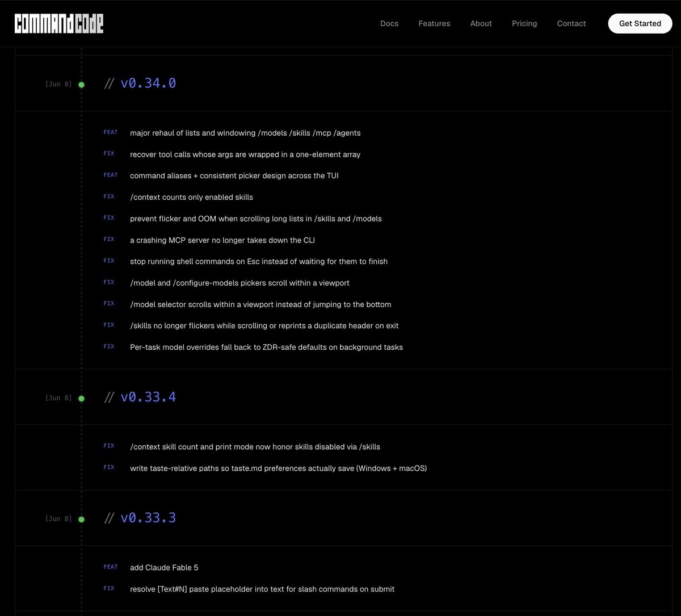Click 'major rehaul of lists and windowing' entry
The image size is (681, 616).
click(245, 133)
